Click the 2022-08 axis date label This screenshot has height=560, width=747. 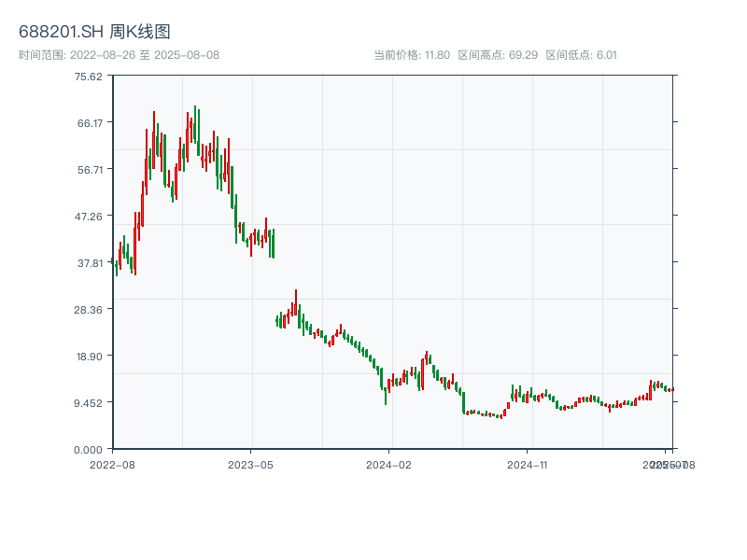click(x=112, y=463)
